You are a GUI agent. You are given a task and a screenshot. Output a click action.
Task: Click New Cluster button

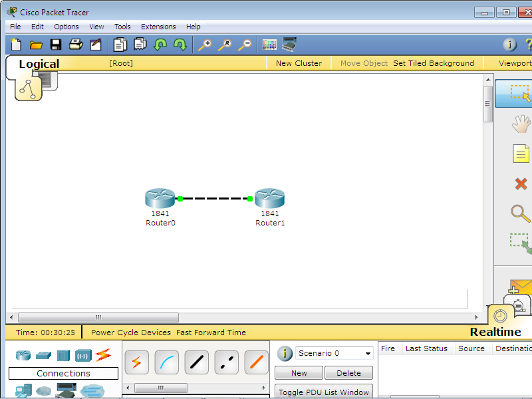pos(299,63)
